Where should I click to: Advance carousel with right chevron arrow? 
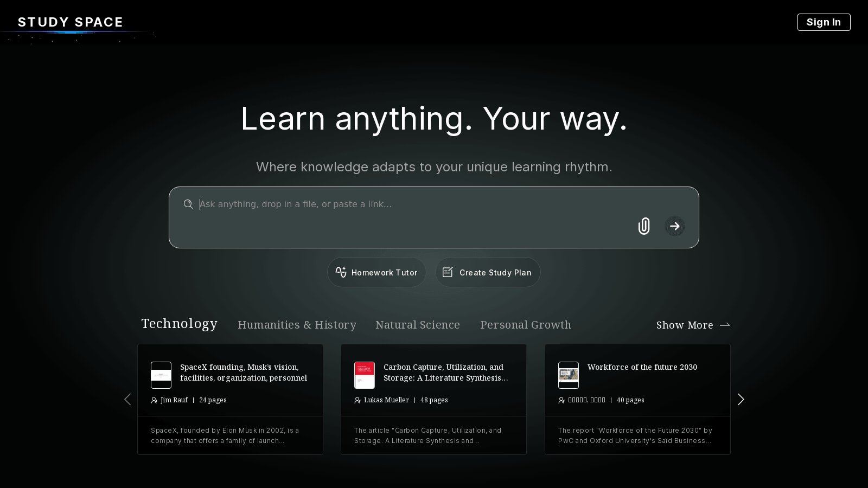(741, 400)
